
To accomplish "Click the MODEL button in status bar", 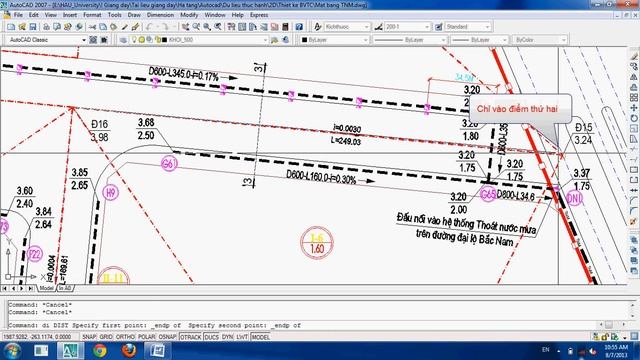I will pos(260,337).
